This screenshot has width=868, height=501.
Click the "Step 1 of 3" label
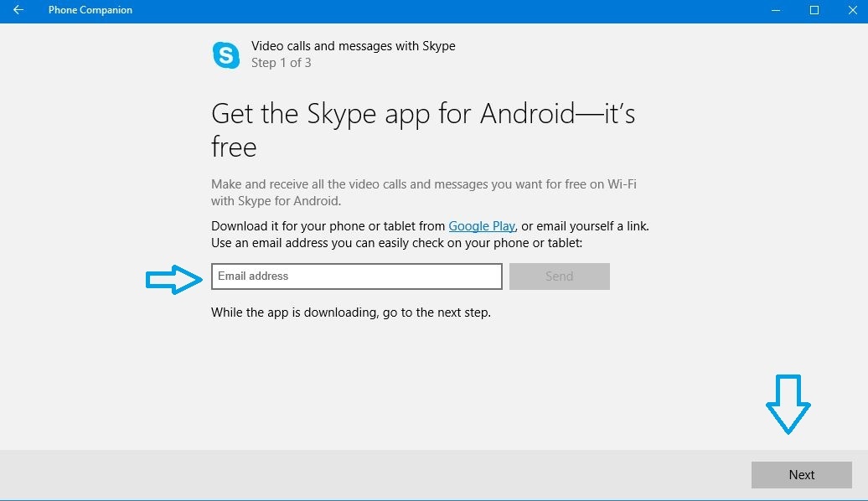click(282, 63)
